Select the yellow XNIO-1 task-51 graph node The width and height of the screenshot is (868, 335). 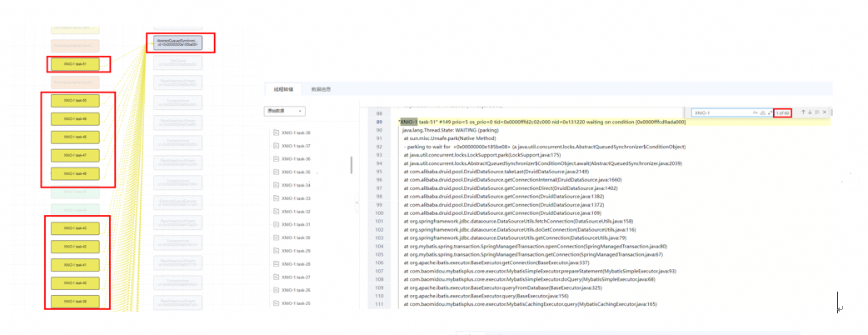(x=74, y=64)
